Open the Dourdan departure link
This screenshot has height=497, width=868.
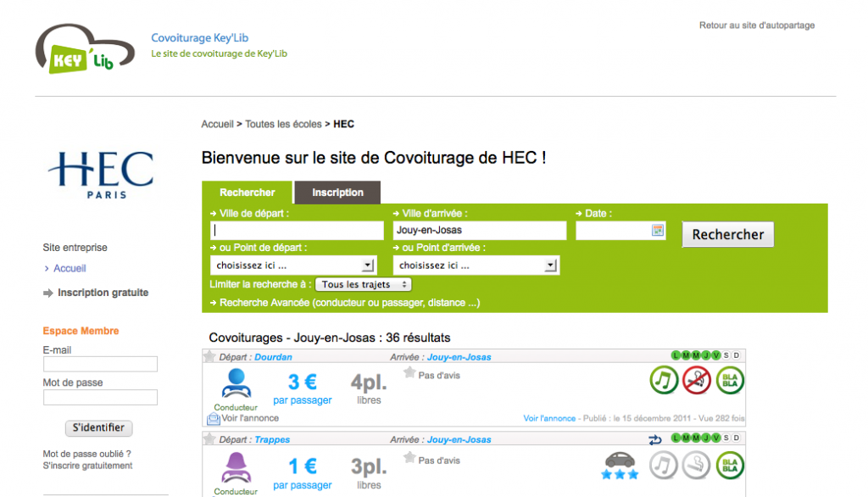(273, 357)
